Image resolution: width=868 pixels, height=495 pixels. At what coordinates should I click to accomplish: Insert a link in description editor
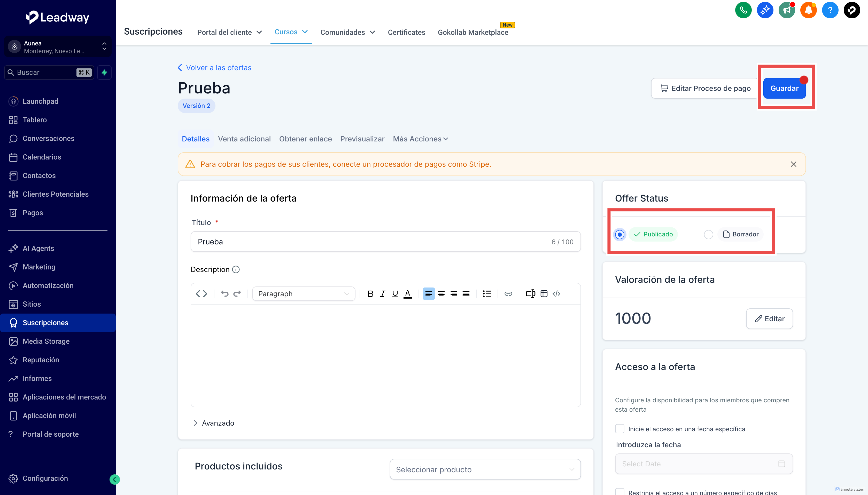coord(508,294)
